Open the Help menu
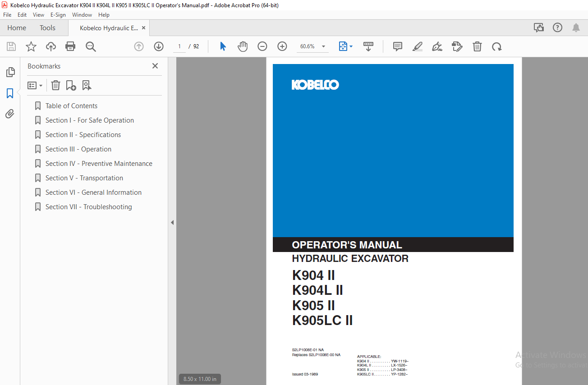Viewport: 588px width, 385px height. click(104, 15)
